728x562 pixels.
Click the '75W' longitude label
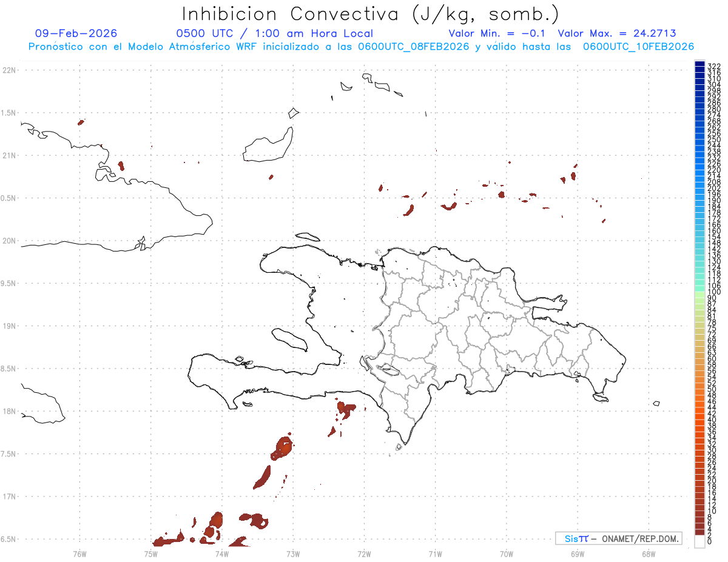[150, 554]
